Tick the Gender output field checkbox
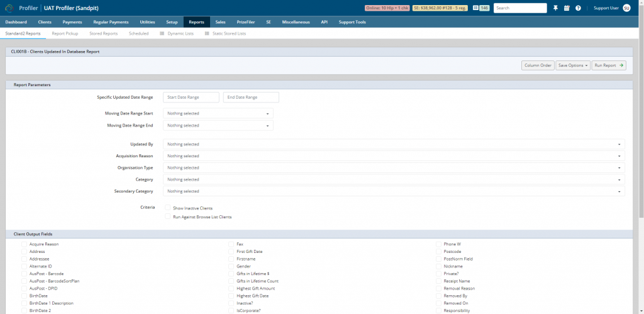Viewport: 644px width, 314px height. pos(231,266)
